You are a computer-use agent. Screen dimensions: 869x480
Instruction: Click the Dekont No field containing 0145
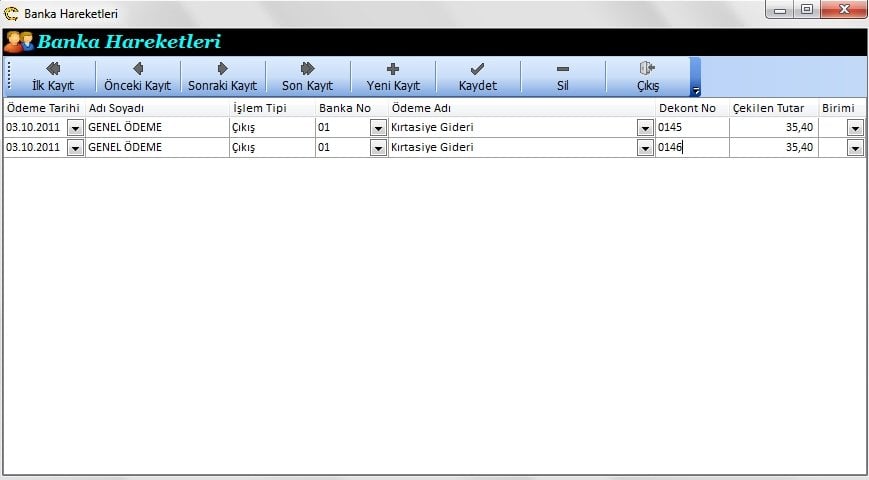point(691,128)
